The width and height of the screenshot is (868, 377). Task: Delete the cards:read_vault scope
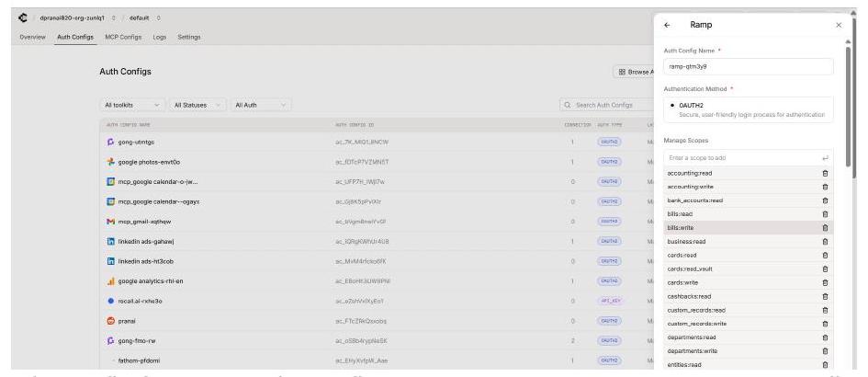tap(825, 268)
